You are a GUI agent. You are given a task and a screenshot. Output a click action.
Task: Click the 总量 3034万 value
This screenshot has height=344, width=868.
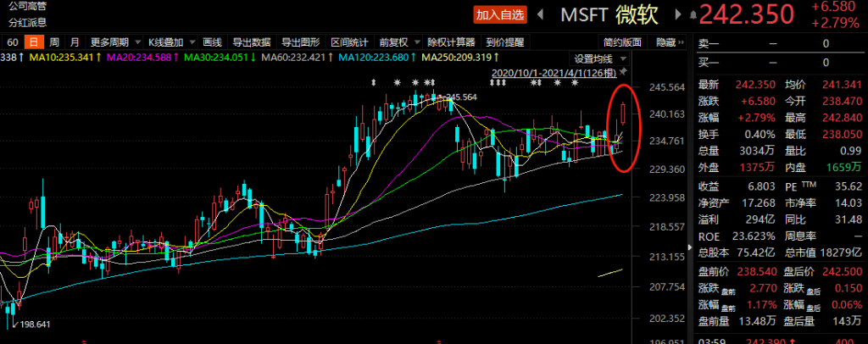[756, 150]
